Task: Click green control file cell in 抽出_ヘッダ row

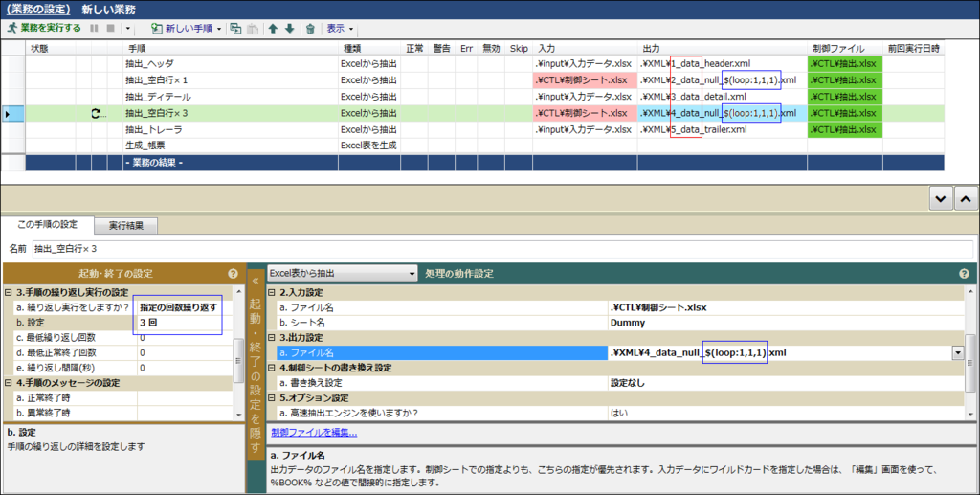Action: tap(844, 64)
